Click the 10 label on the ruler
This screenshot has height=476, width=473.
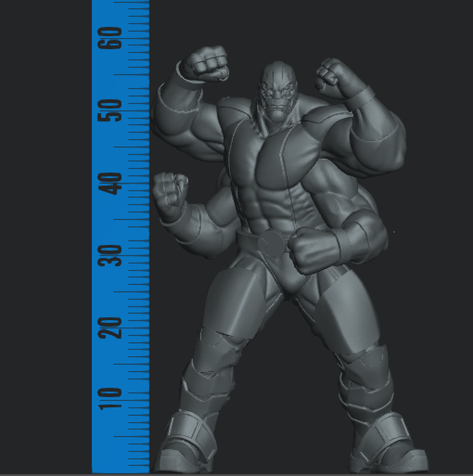coord(109,399)
